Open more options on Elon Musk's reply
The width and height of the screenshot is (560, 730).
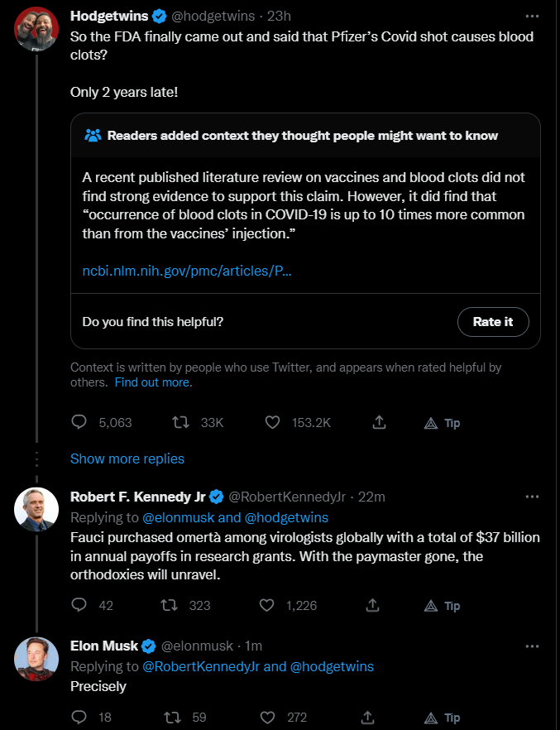[533, 646]
